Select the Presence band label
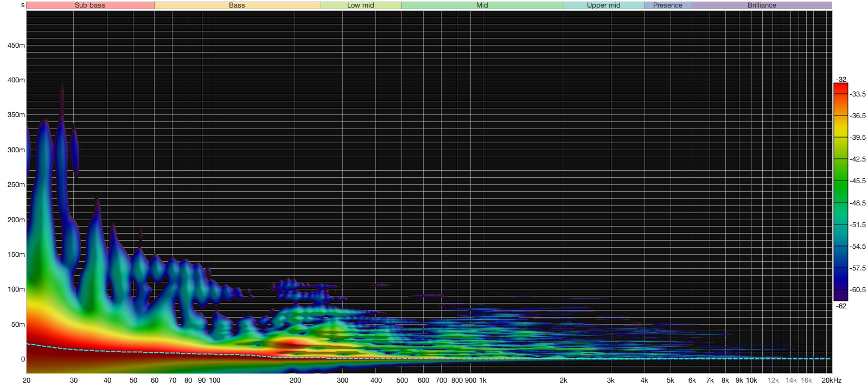The width and height of the screenshot is (868, 387). pos(668,5)
